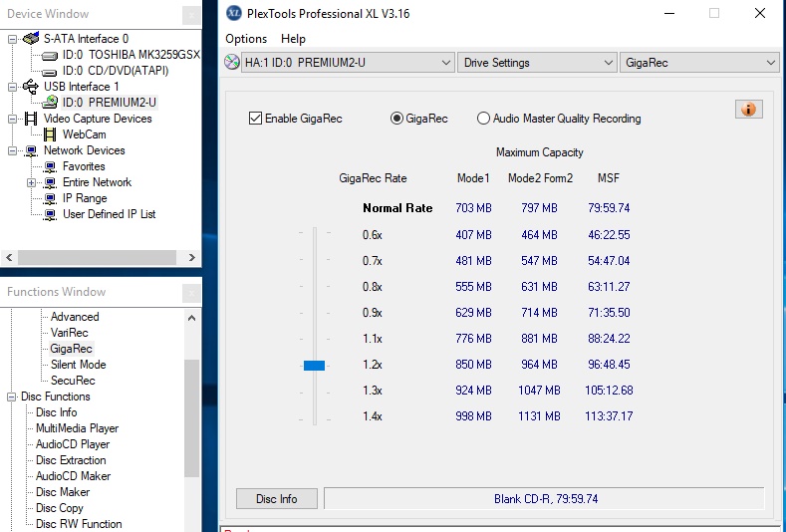This screenshot has width=786, height=532.
Task: Close the Functions Window panel
Action: pos(191,293)
